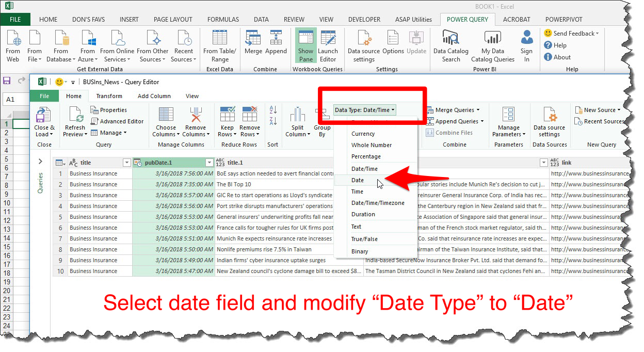This screenshot has height=352, width=644.
Task: Click the Name Box input field
Action: click(x=14, y=99)
